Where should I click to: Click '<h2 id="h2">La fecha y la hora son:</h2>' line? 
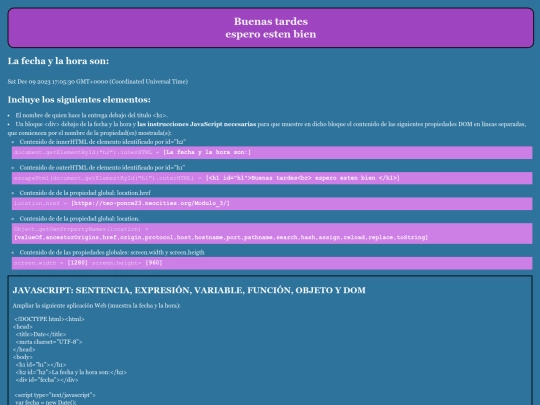71,372
